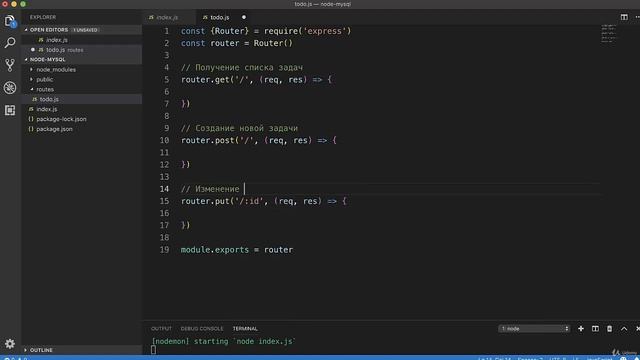Click unsaved dot beside todo.js in Open Editors

(33, 50)
